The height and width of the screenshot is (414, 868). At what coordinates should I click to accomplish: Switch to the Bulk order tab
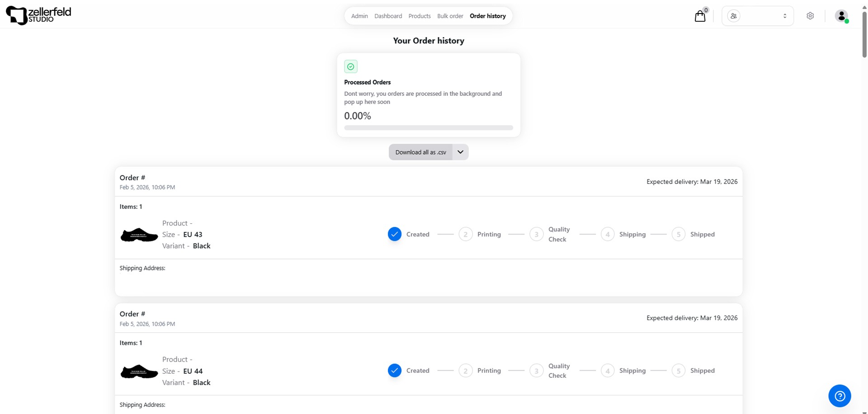point(450,16)
